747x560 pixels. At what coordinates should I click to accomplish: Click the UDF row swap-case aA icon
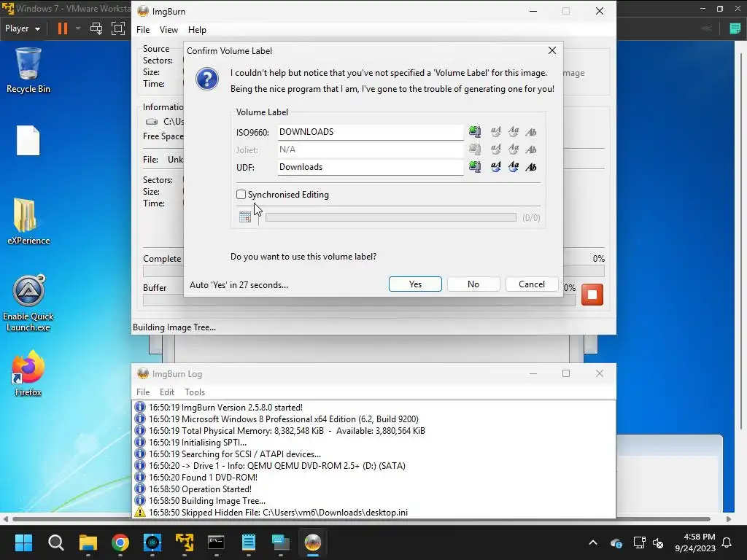tap(496, 167)
